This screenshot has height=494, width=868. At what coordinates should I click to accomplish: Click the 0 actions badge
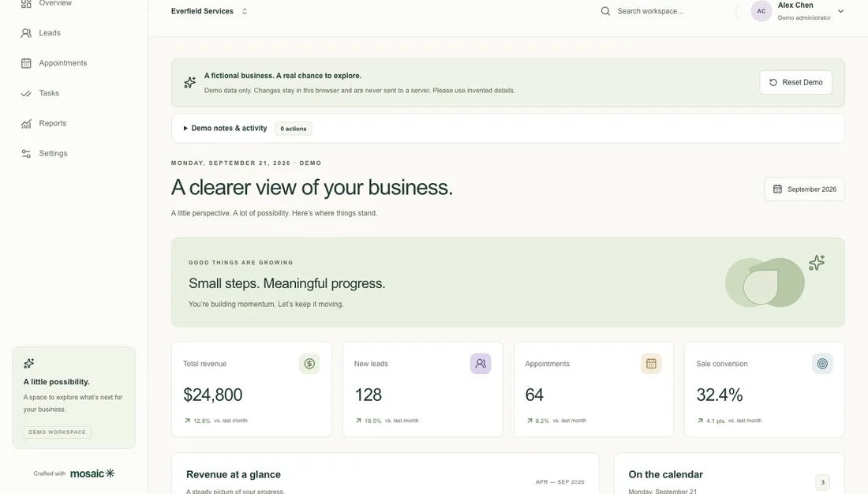[x=294, y=129]
